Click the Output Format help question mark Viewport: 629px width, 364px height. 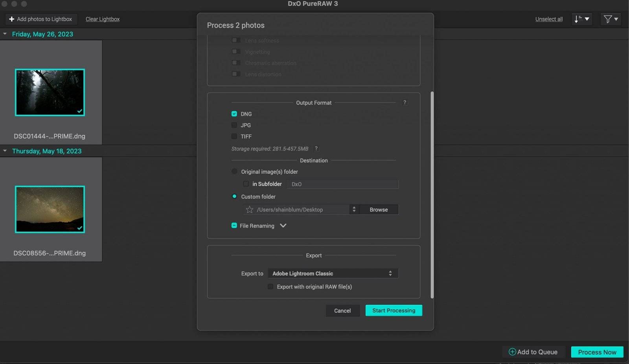click(405, 103)
